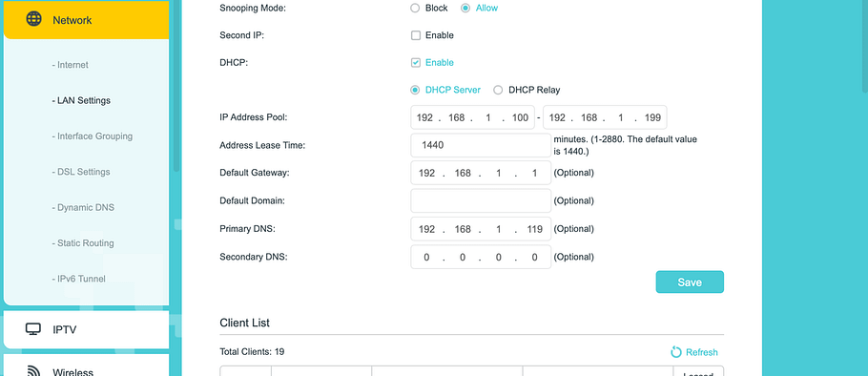Open the IPv6 Tunnel page
The height and width of the screenshot is (376, 868).
pos(78,279)
